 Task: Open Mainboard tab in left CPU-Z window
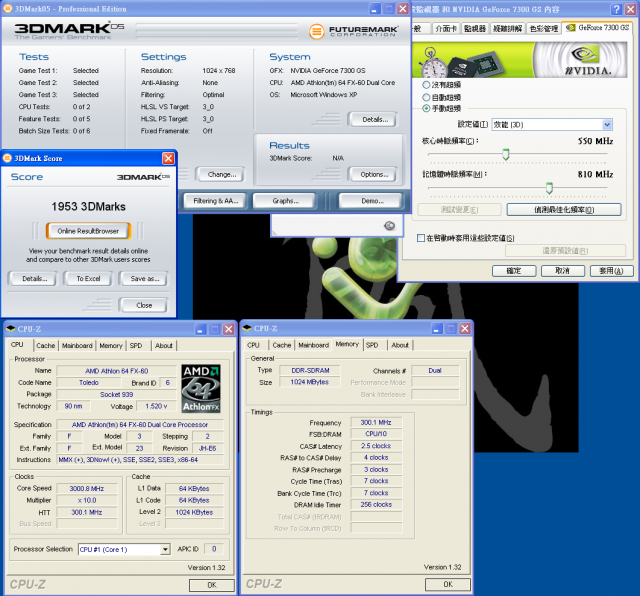click(77, 345)
